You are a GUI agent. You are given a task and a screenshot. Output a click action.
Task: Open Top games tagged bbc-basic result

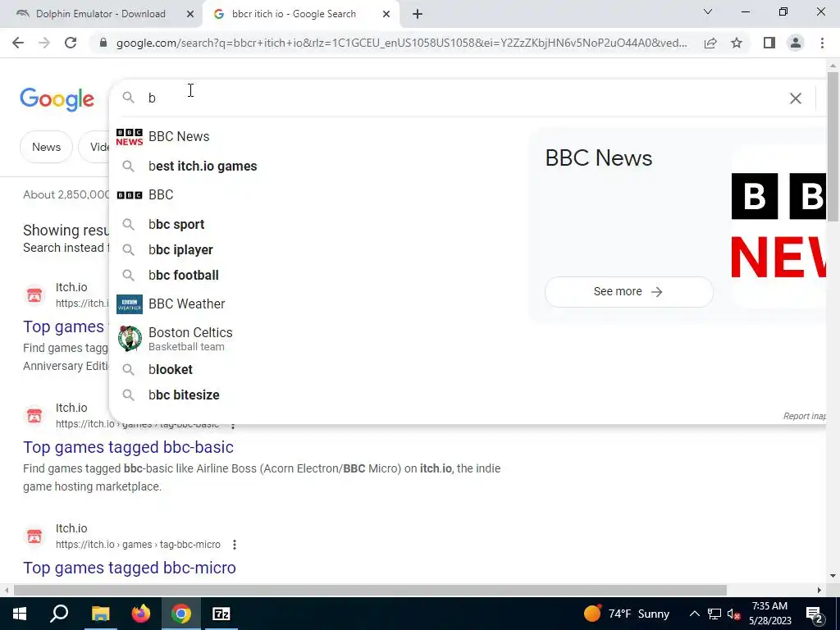(129, 447)
